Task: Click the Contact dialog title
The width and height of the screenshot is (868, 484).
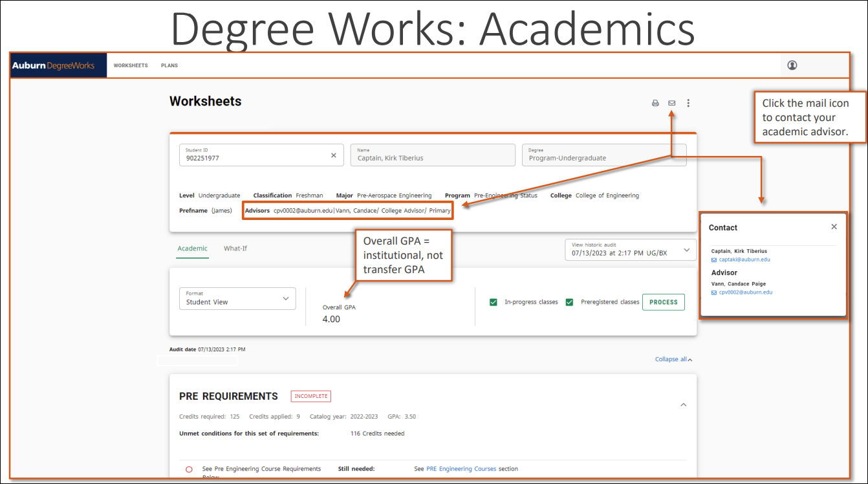Action: click(x=723, y=228)
